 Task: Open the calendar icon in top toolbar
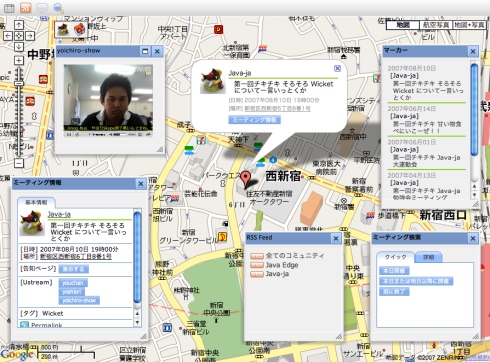(x=9, y=8)
